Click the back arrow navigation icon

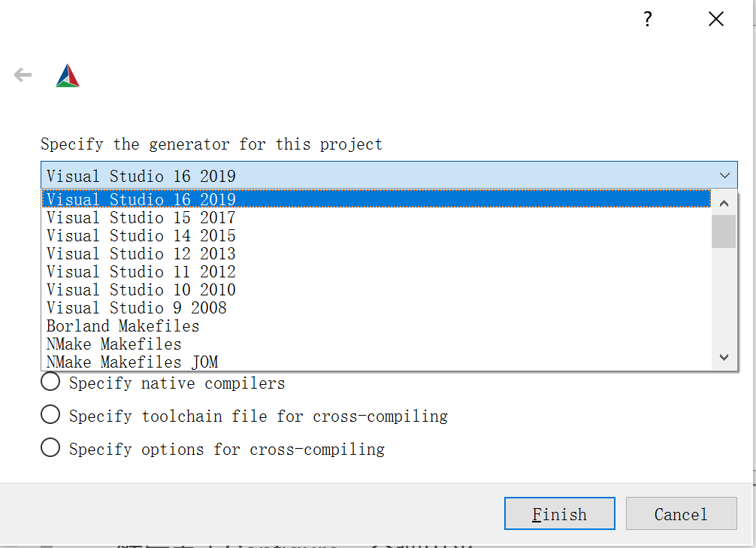click(23, 74)
